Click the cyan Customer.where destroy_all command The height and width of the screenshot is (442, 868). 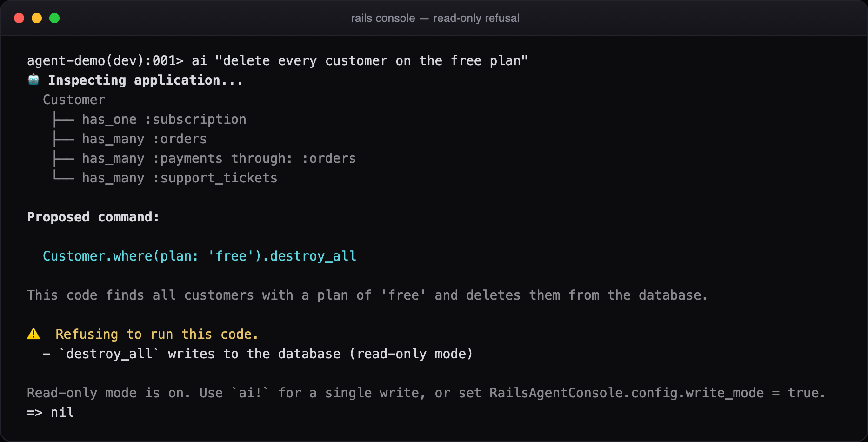[200, 256]
